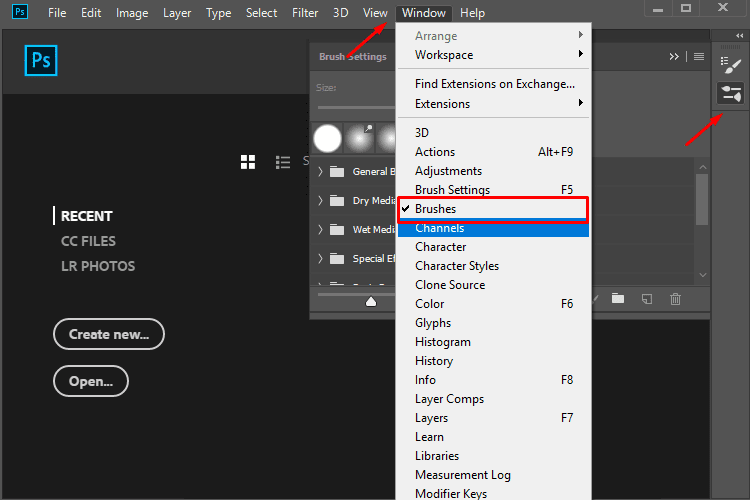The height and width of the screenshot is (500, 750).
Task: Open the Brush panel flyout menu
Action: [x=699, y=57]
